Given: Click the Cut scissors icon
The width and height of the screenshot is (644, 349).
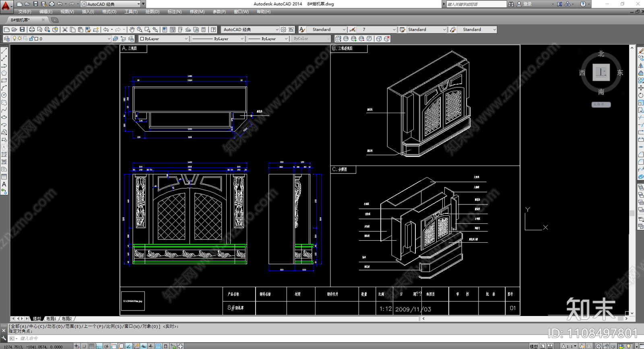Looking at the screenshot, I should [65, 29].
